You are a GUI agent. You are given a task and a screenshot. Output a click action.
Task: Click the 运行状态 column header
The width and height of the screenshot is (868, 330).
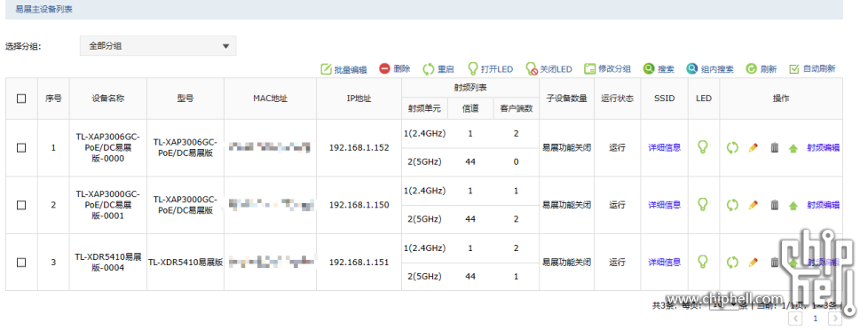617,98
